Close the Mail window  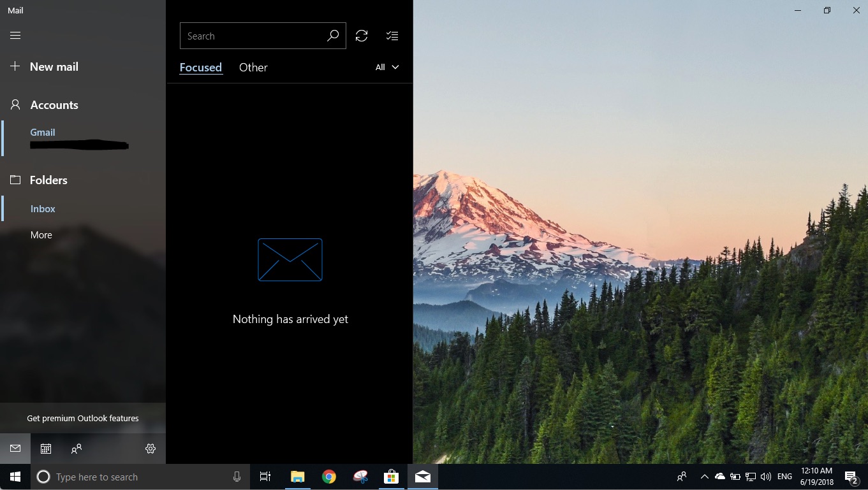[x=857, y=10]
